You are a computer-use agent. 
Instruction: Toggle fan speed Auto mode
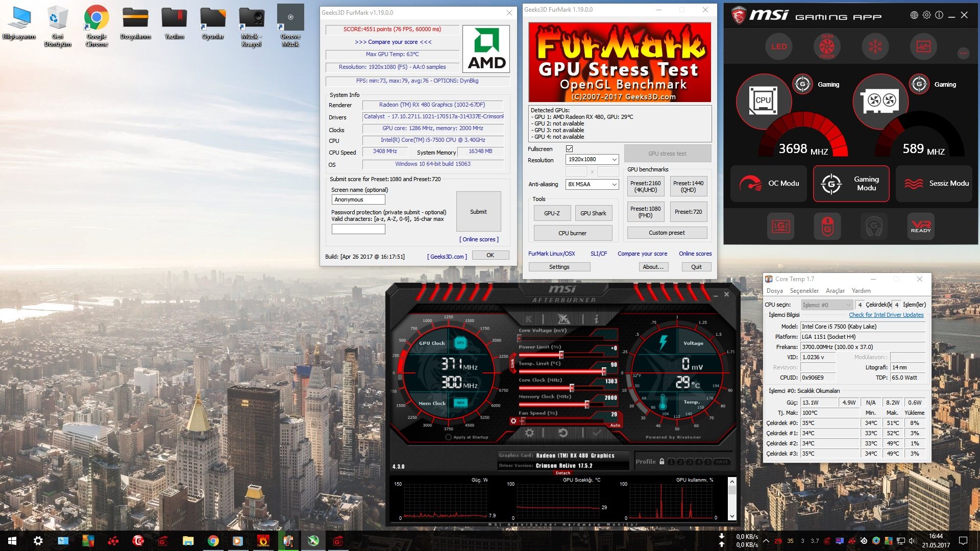[x=615, y=425]
